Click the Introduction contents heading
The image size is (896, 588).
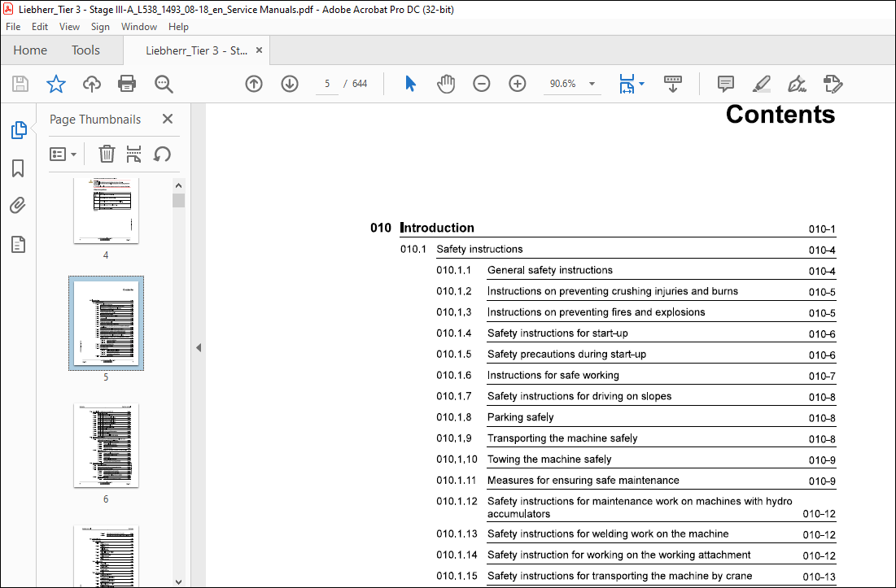click(x=438, y=228)
